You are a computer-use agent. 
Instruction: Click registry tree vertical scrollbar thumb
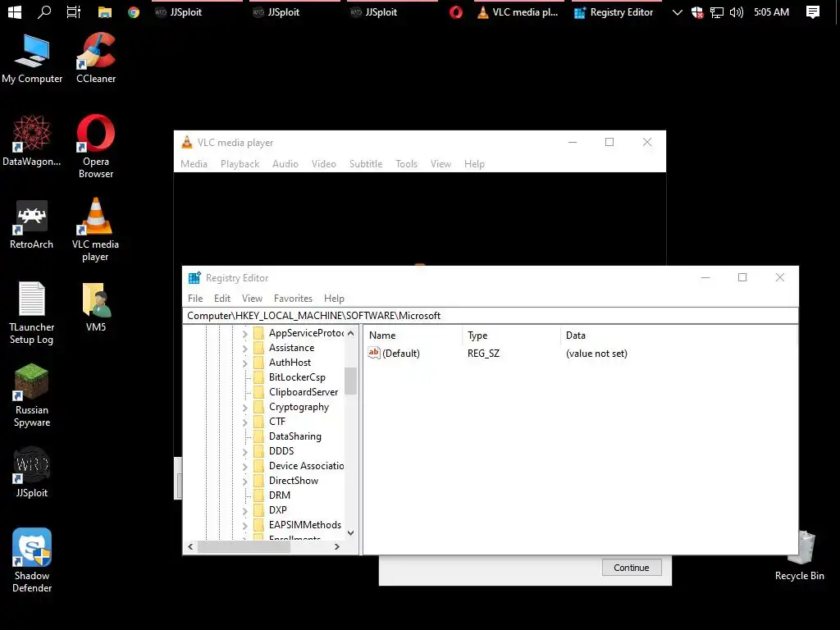[350, 381]
